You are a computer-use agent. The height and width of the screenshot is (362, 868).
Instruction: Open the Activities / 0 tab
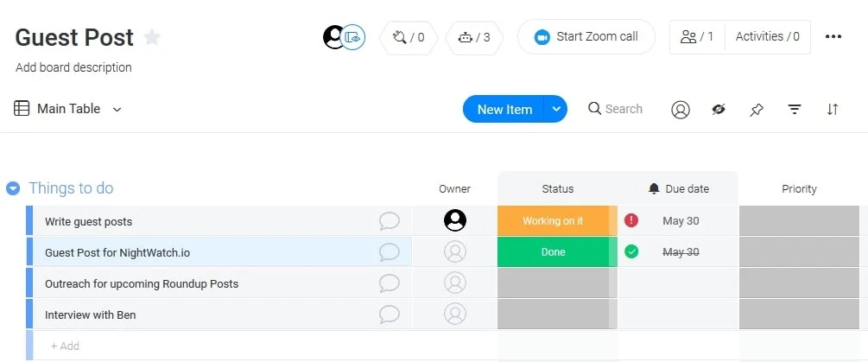[767, 37]
